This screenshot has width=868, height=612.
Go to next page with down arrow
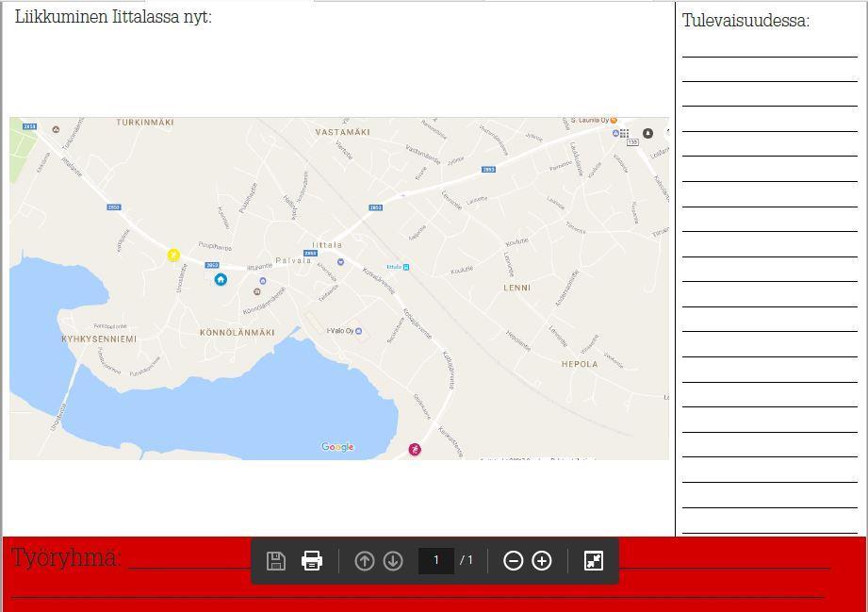[393, 561]
